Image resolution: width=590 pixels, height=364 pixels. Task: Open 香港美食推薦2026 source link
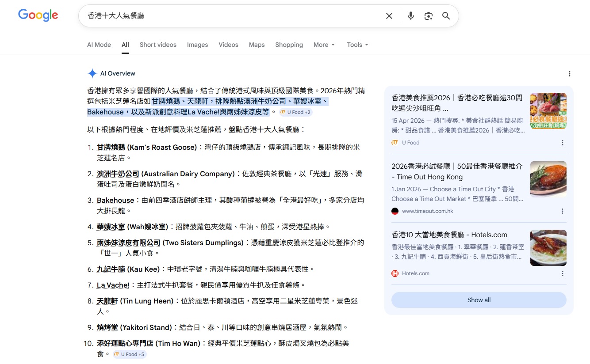point(457,103)
